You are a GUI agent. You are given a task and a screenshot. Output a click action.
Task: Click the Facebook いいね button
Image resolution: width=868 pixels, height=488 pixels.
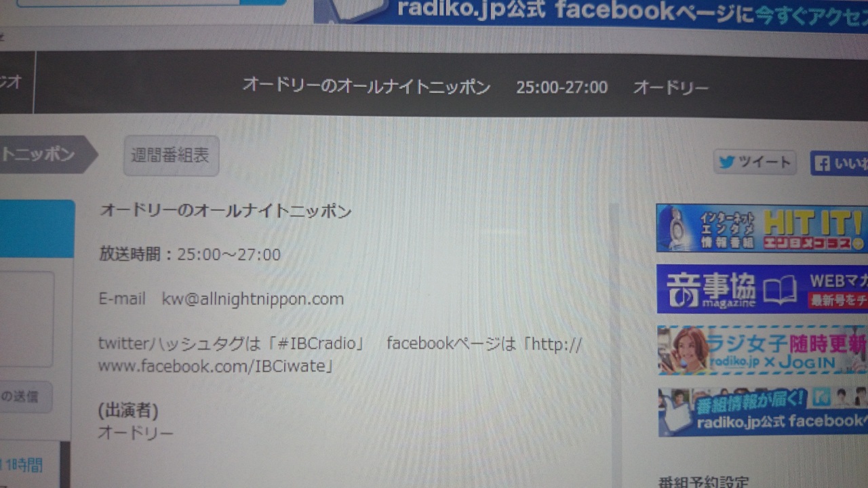(x=840, y=163)
